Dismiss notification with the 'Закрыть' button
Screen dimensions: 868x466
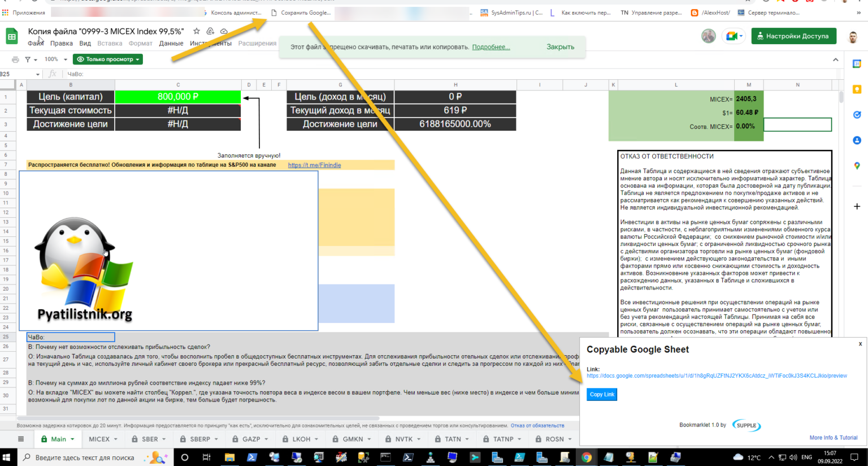(560, 47)
